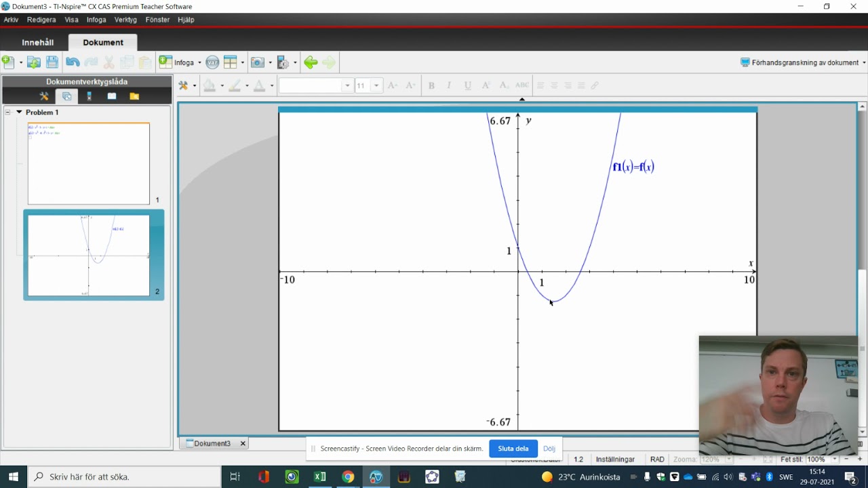Click the Sluta dela button
This screenshot has width=868, height=488.
point(513,449)
